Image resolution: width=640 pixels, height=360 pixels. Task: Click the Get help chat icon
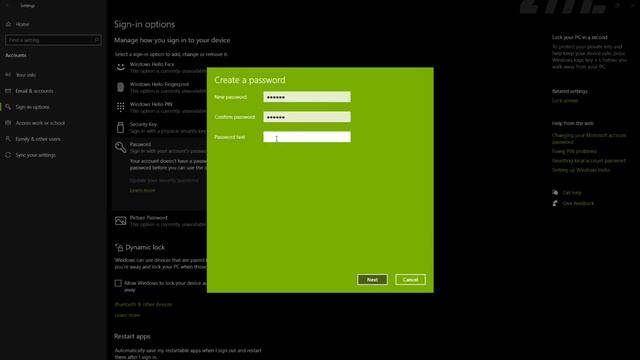555,192
